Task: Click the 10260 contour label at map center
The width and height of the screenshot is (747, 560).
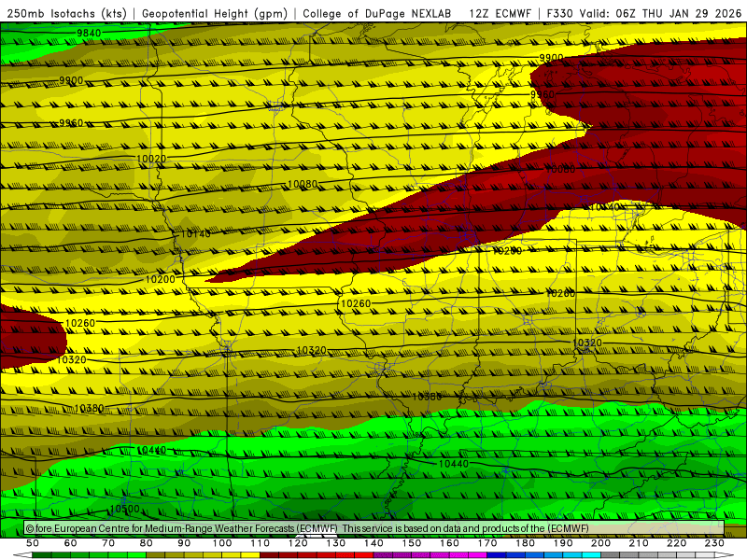Action: tap(356, 304)
